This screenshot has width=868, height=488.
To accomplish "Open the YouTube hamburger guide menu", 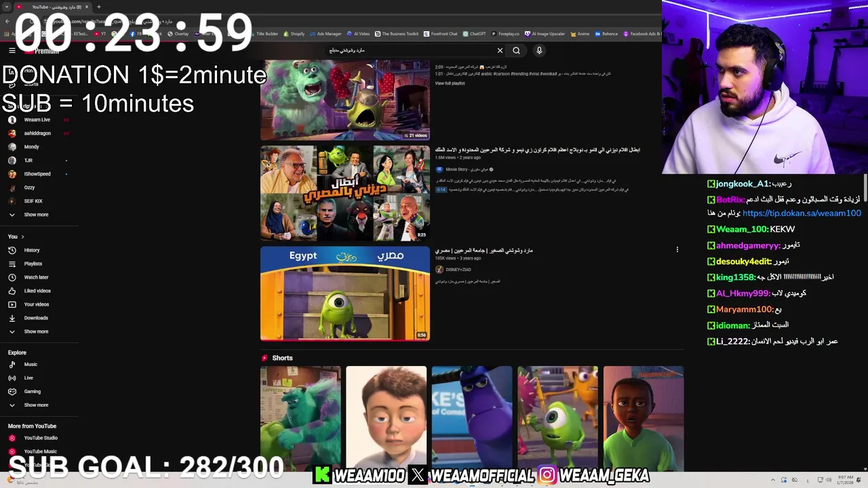I will tap(12, 50).
